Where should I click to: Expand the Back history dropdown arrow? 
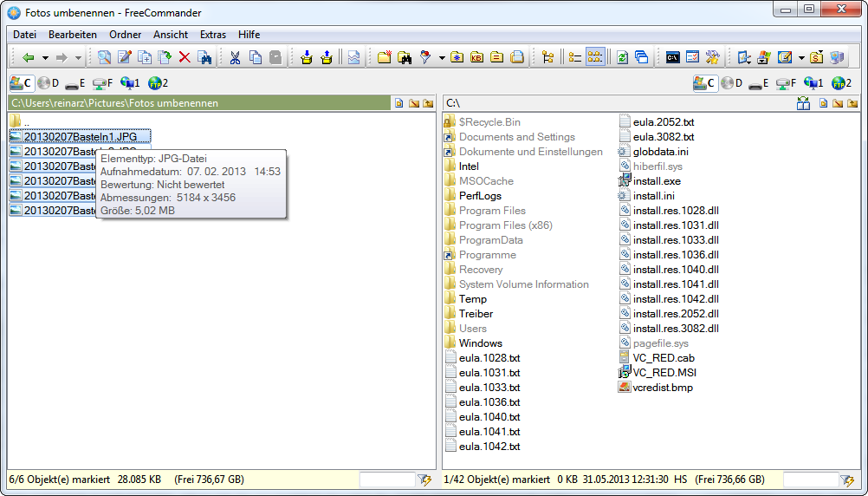point(45,58)
